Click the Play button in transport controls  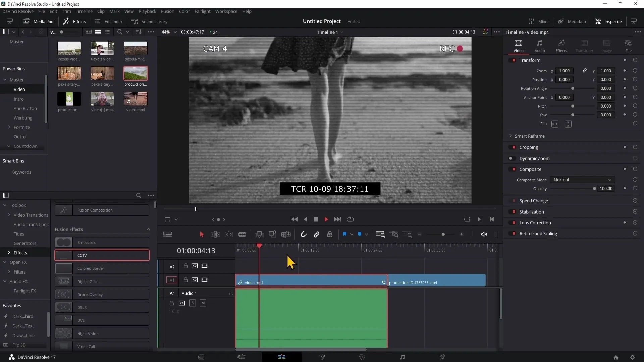326,219
